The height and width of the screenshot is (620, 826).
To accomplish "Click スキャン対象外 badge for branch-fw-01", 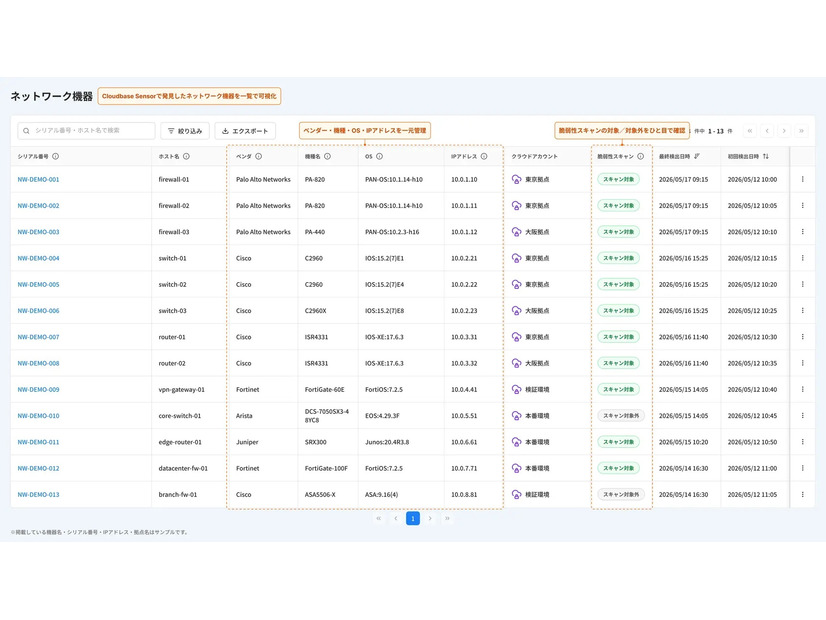I will click(621, 495).
